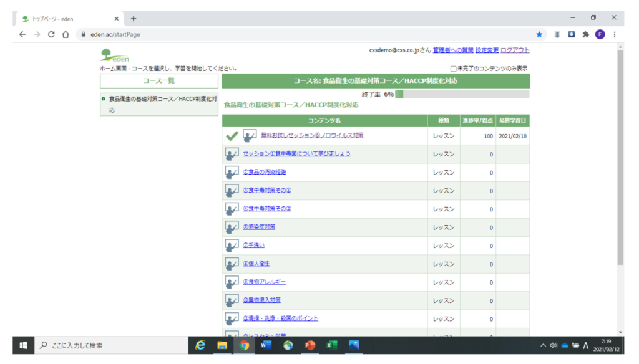Open PowerPoint from the taskbar
The width and height of the screenshot is (639, 364).
click(x=310, y=345)
